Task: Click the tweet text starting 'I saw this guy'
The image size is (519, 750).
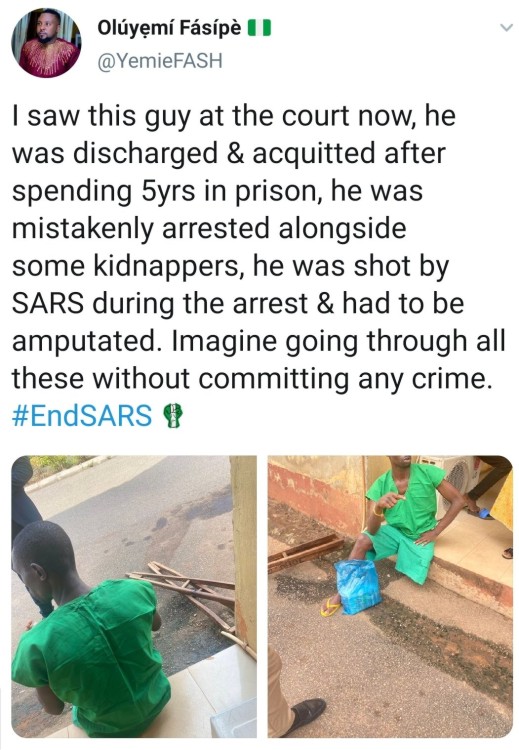Action: click(x=258, y=265)
